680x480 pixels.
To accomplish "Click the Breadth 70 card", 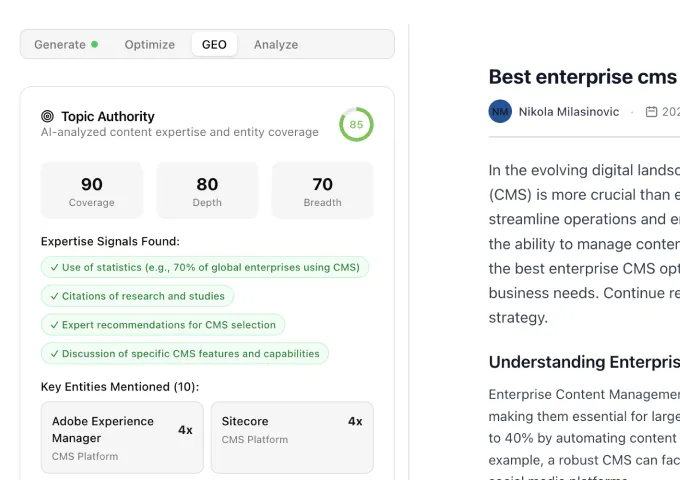I will tap(322, 190).
